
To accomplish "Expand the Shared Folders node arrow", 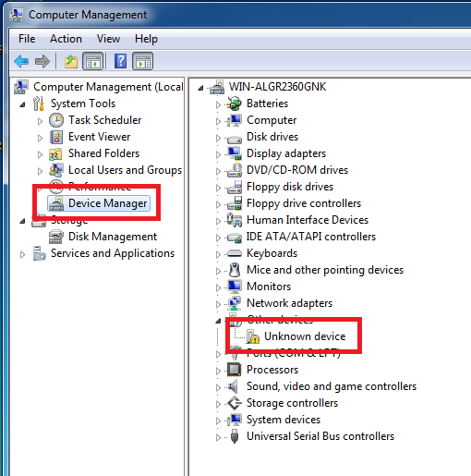I will click(x=40, y=154).
